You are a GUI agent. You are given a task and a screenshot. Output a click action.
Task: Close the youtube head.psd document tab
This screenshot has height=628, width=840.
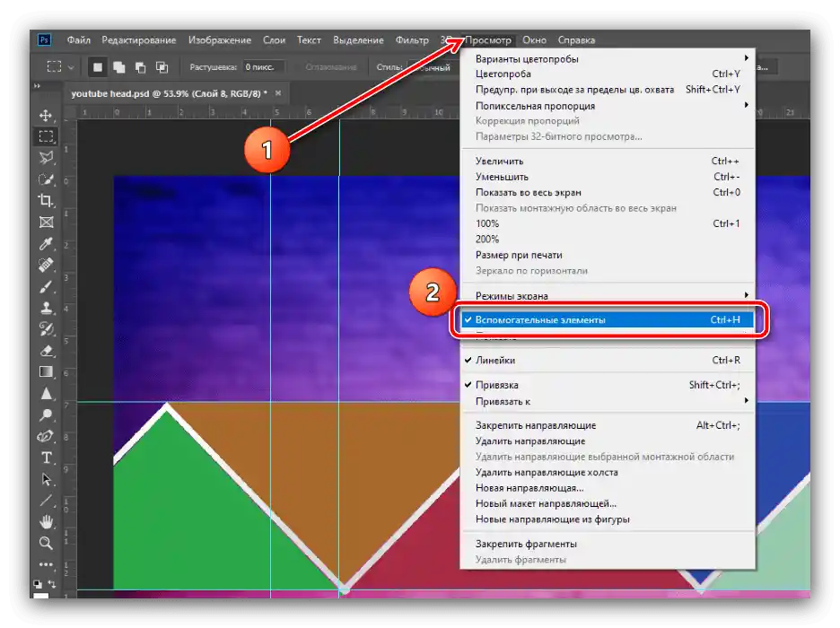tap(278, 93)
